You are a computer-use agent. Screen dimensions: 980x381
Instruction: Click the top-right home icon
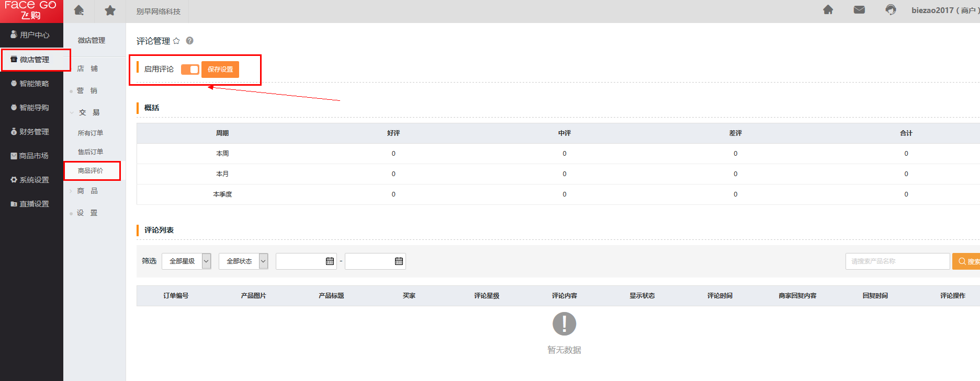tap(828, 10)
